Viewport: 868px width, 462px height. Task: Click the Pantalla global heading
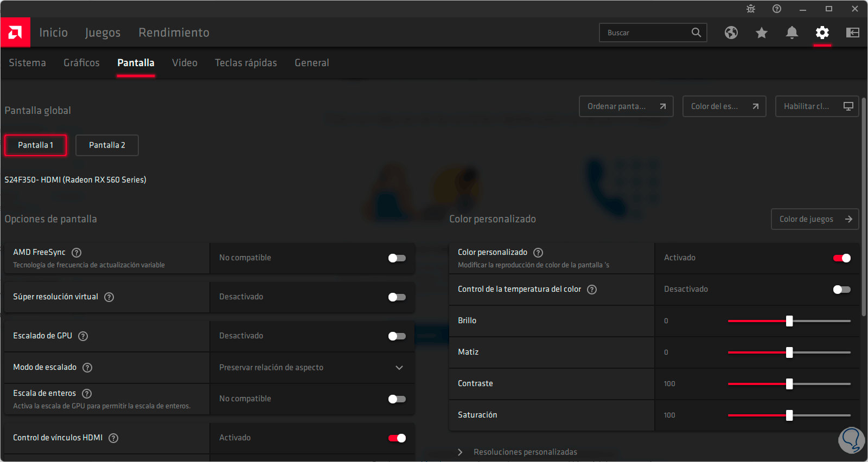38,111
